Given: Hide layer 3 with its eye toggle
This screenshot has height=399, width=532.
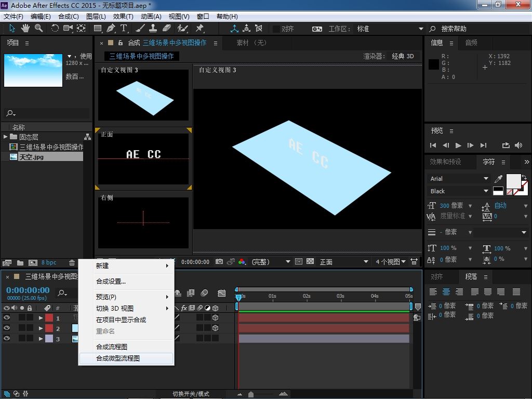Looking at the screenshot, I should tap(6, 338).
